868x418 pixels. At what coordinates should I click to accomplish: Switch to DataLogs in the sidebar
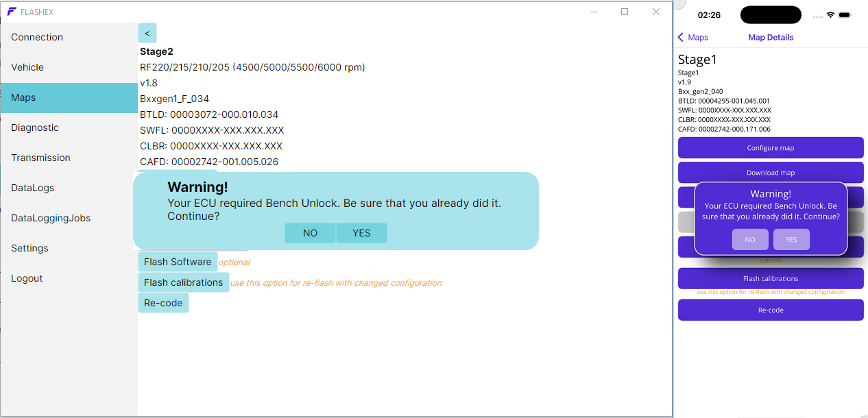(32, 188)
